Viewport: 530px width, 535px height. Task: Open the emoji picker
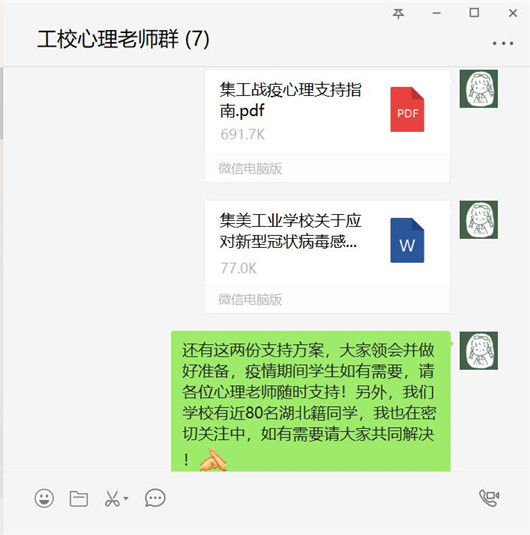coord(44,498)
